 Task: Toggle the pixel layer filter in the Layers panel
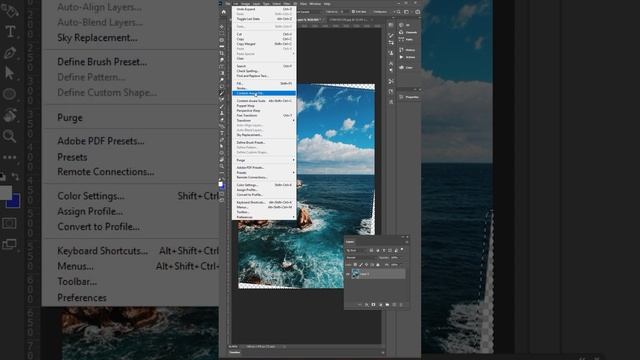coord(371,250)
